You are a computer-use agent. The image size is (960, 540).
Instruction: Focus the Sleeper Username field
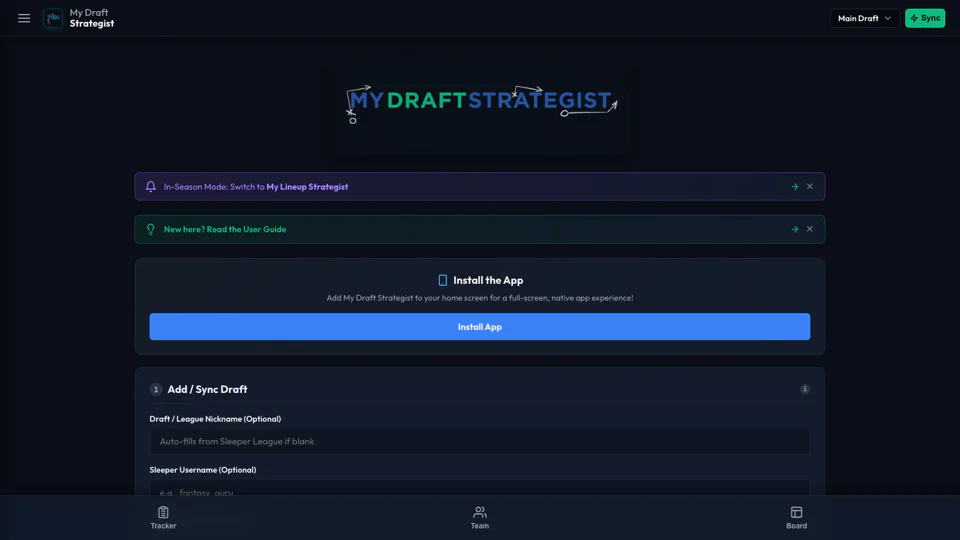click(480, 488)
